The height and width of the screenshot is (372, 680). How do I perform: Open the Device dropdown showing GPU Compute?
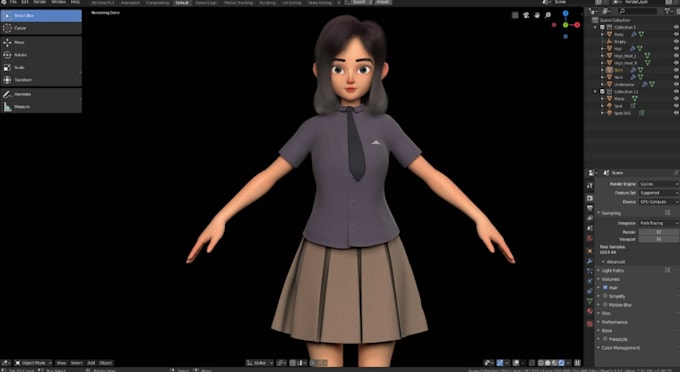point(659,202)
